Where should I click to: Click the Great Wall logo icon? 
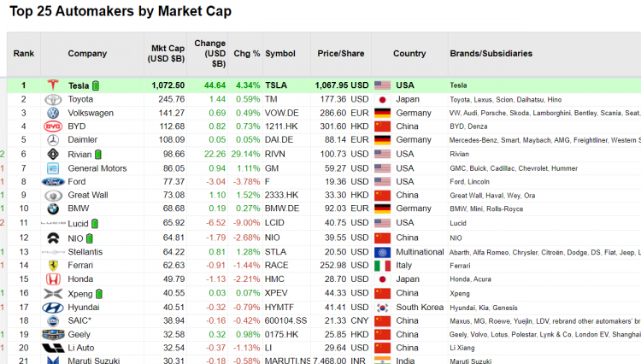[x=53, y=196]
